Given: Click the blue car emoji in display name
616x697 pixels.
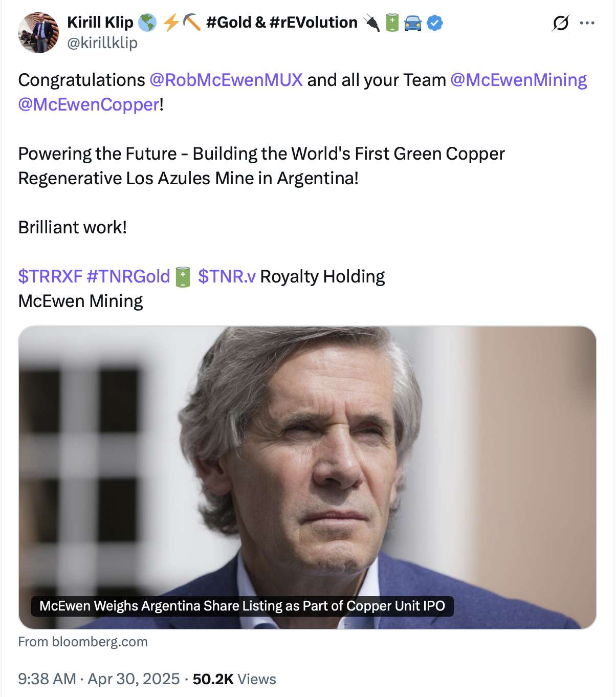Looking at the screenshot, I should coord(413,23).
